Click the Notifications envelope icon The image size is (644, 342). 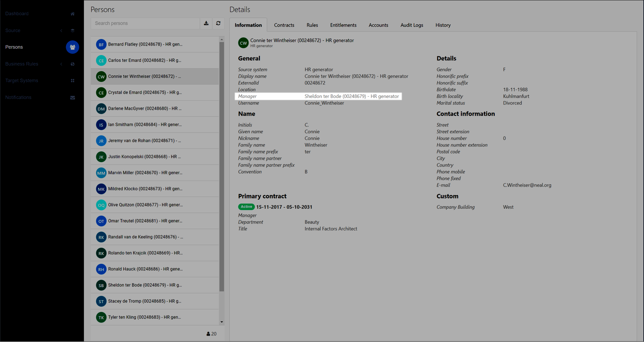(72, 98)
